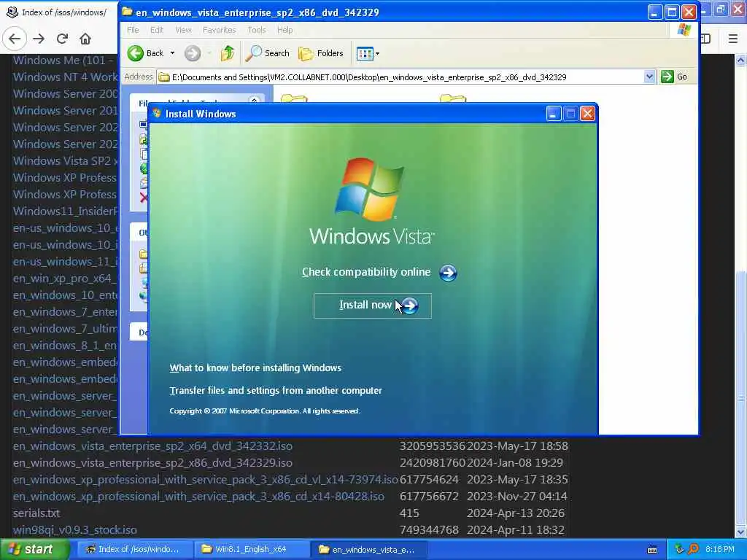747x560 pixels.
Task: Close the Install Windows dialog
Action: 587,114
